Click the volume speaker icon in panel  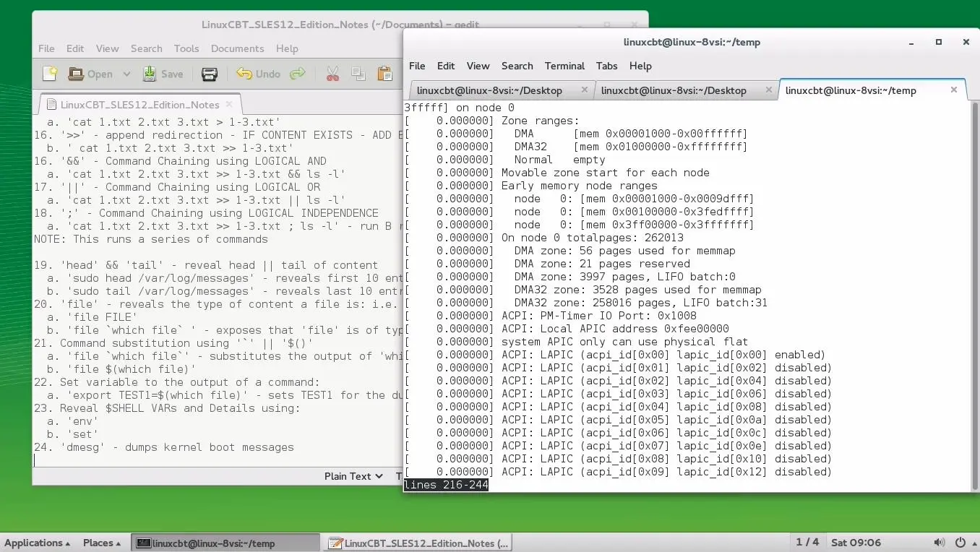pos(939,542)
